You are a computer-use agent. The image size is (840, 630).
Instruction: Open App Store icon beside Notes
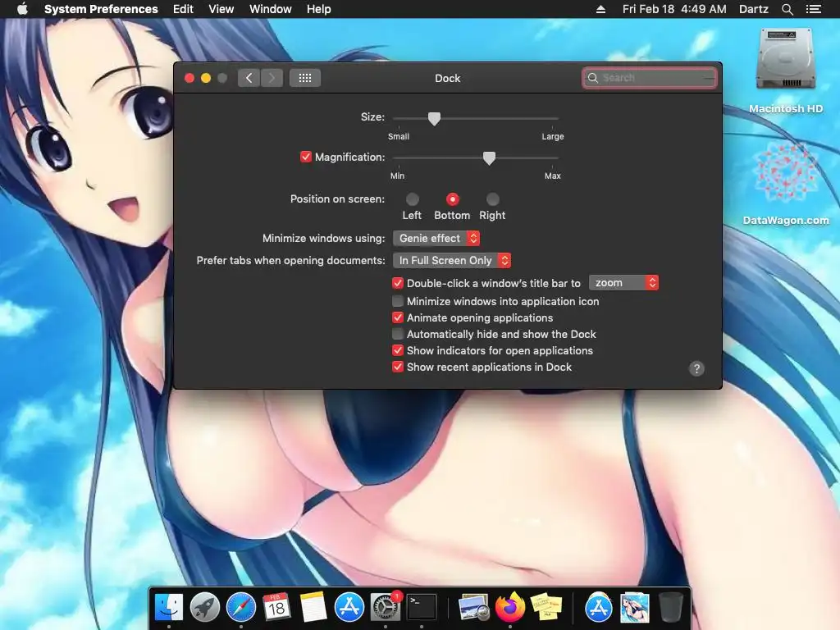point(349,608)
